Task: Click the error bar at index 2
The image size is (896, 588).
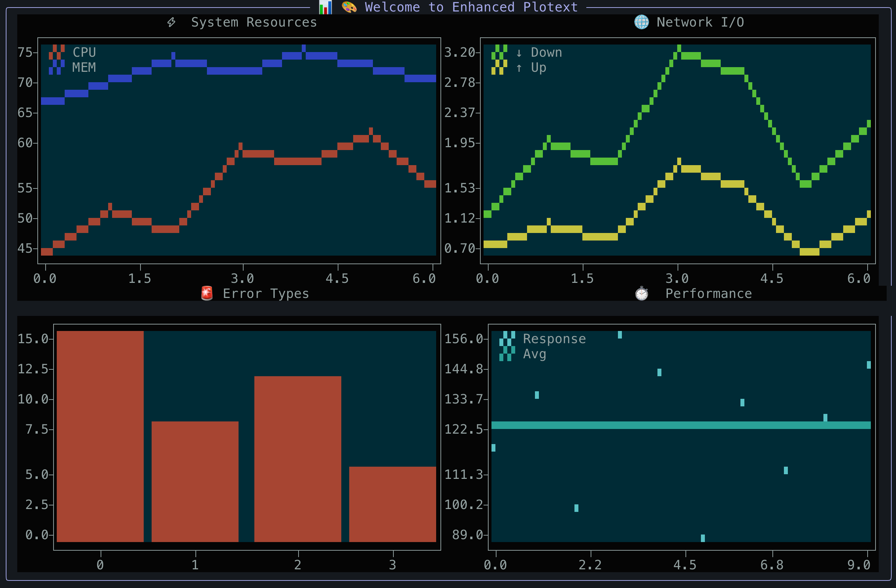Action: [297, 459]
